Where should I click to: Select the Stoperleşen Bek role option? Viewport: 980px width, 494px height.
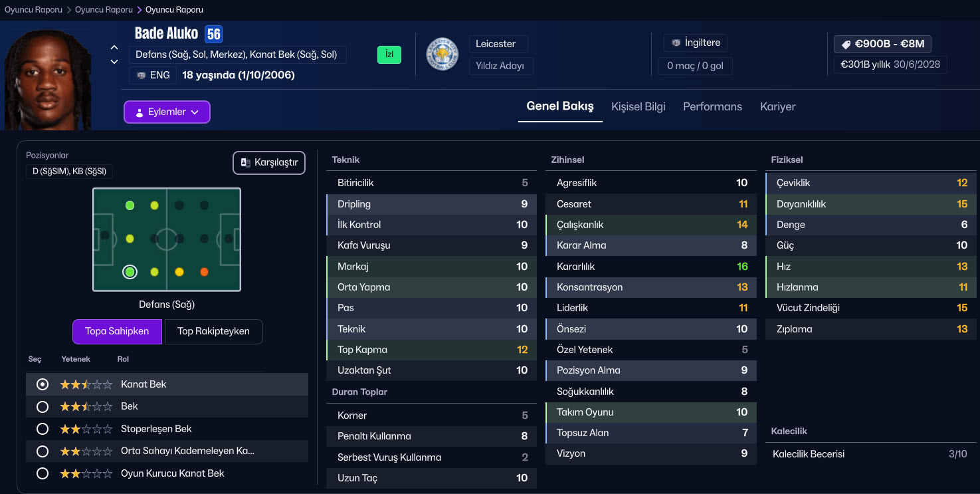(x=43, y=430)
